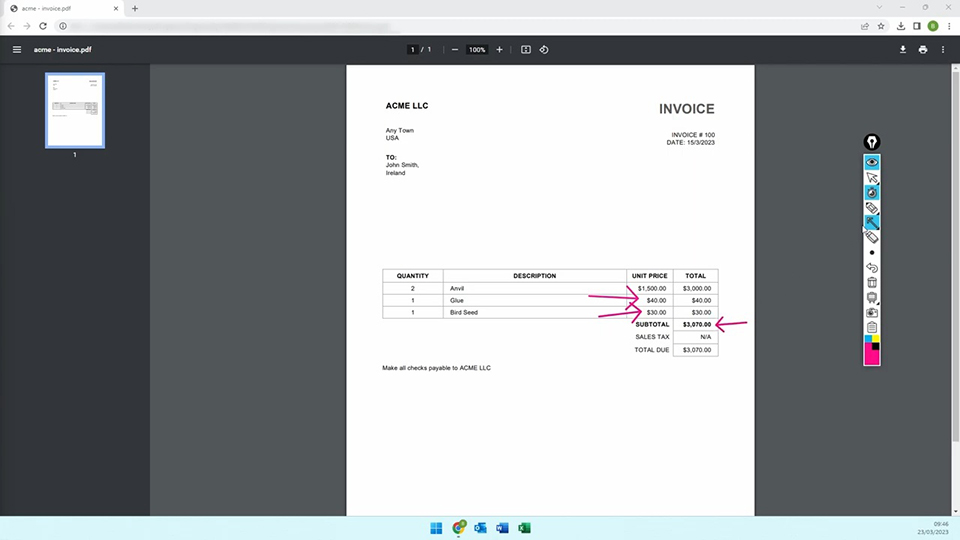Image resolution: width=960 pixels, height=540 pixels.
Task: Toggle annotation visibility with the eye icon
Action: [x=872, y=162]
